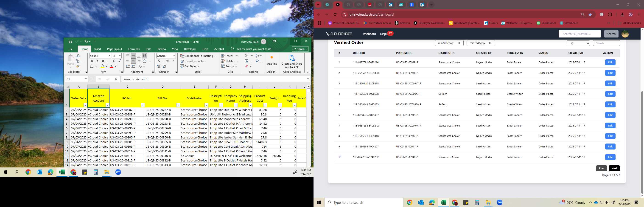Click Create and Share Adobe PDF
This screenshot has height=207, width=644.
tap(292, 62)
